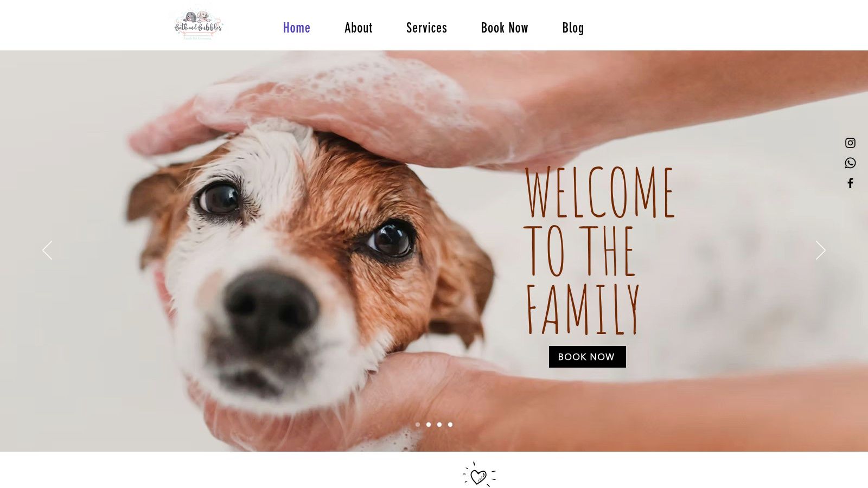Open the Instagram social icon
Viewport: 868px width, 488px height.
(x=850, y=143)
